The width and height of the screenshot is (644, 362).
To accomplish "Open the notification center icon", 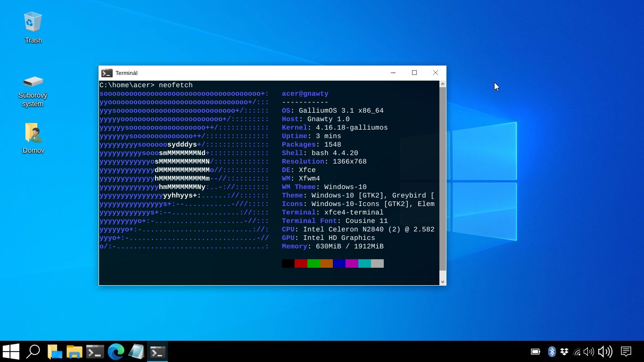I will coord(626,352).
